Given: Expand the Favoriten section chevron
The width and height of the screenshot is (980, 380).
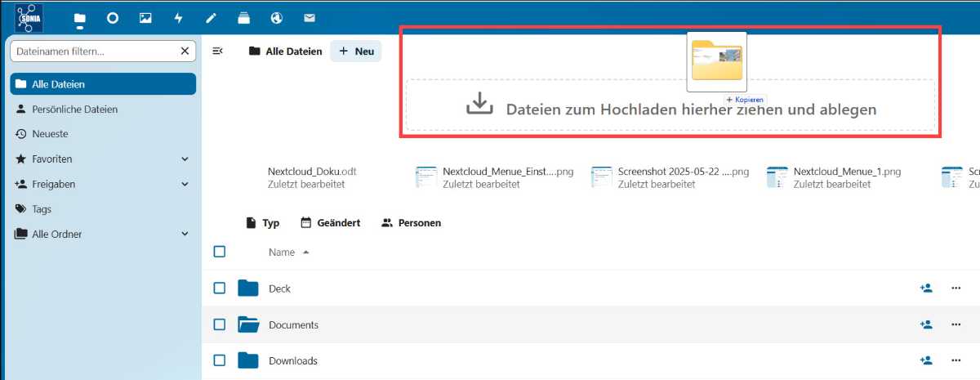Looking at the screenshot, I should pos(185,159).
